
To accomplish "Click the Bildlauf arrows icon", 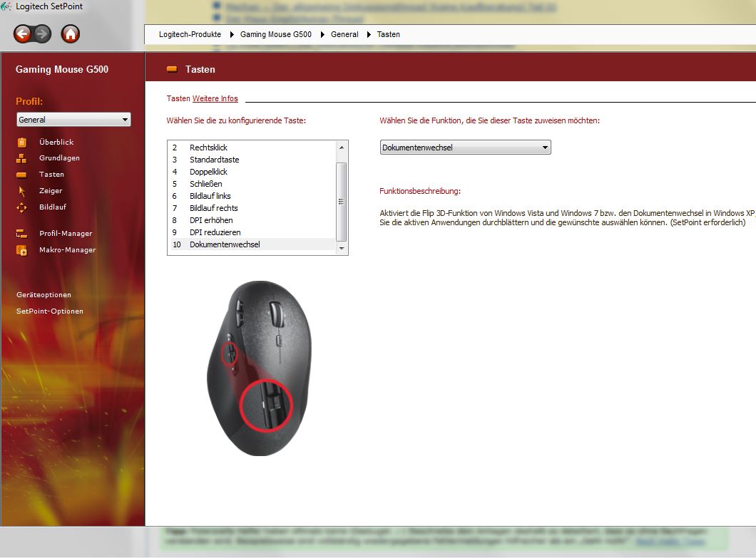I will coord(21,207).
